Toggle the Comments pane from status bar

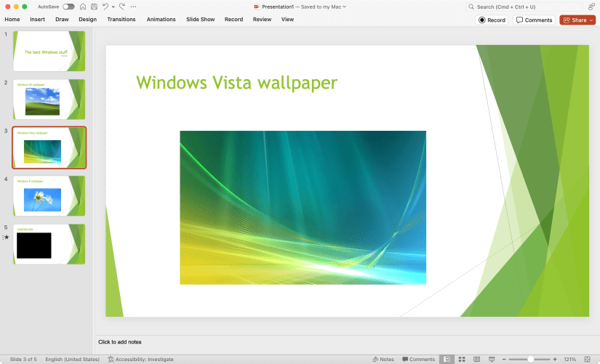(x=418, y=360)
